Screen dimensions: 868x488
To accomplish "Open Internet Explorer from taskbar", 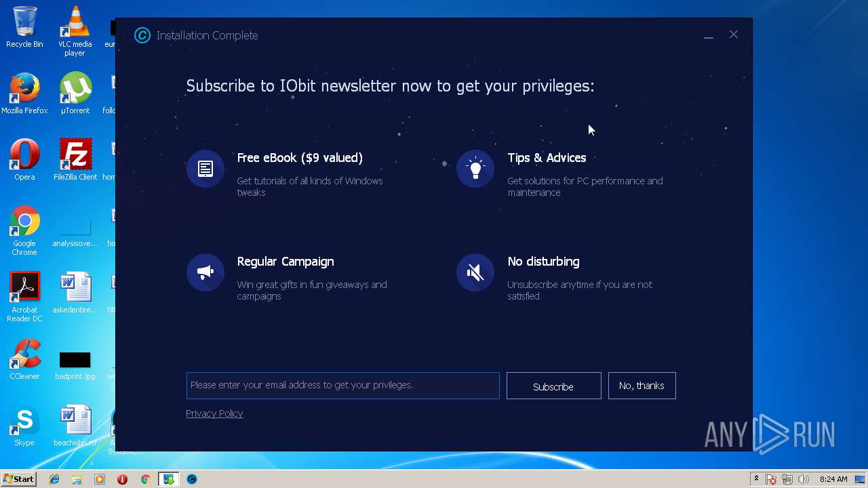I will coord(54,479).
